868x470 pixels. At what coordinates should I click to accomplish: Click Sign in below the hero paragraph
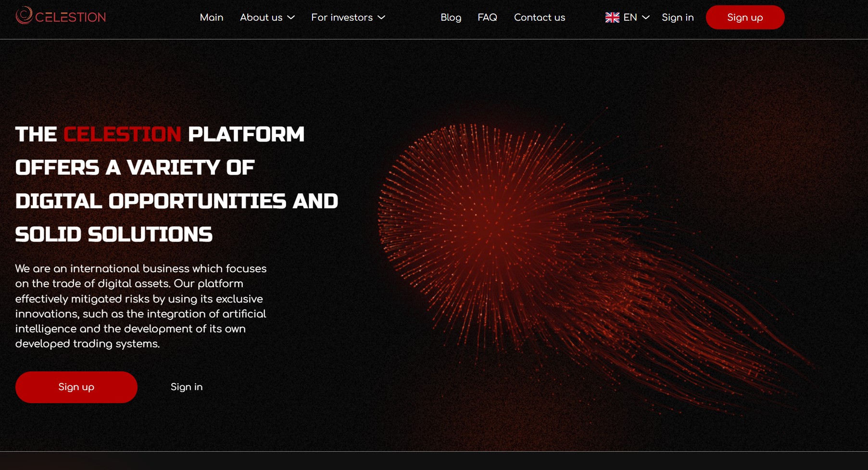click(x=187, y=387)
